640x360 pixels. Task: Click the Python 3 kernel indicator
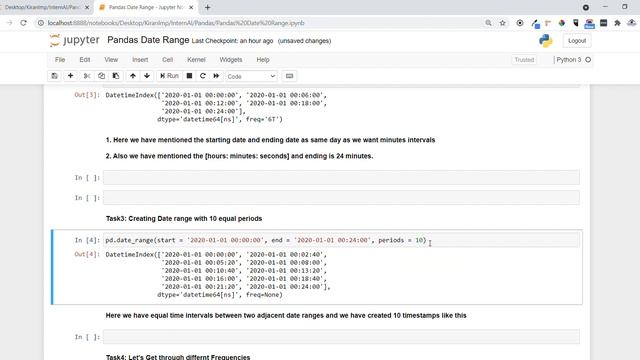(569, 60)
